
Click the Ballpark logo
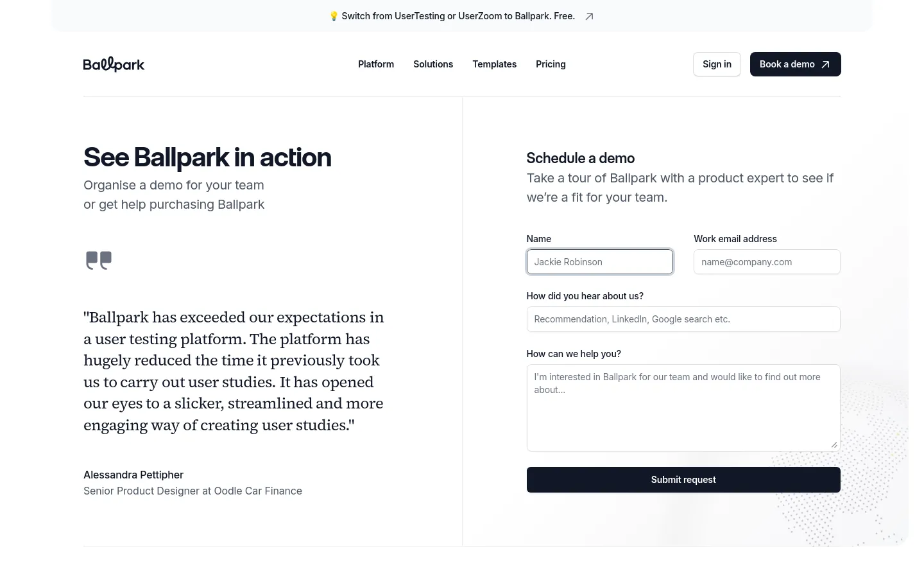pos(114,64)
